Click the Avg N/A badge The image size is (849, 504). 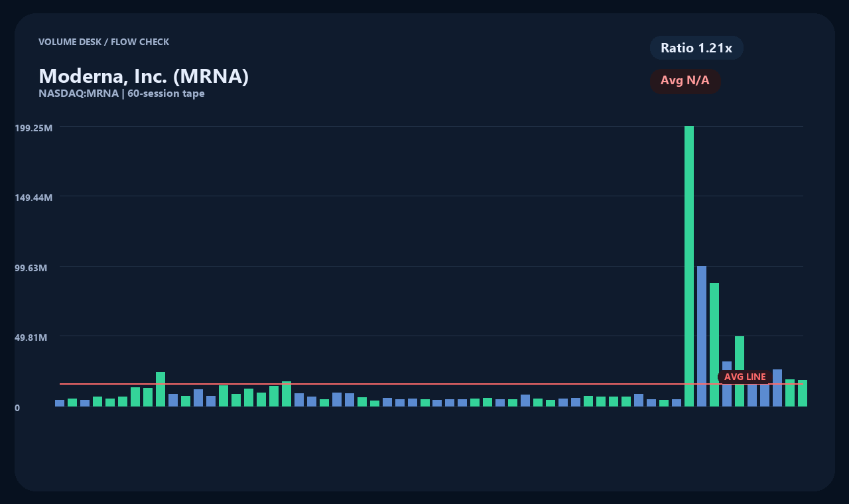[x=685, y=81]
